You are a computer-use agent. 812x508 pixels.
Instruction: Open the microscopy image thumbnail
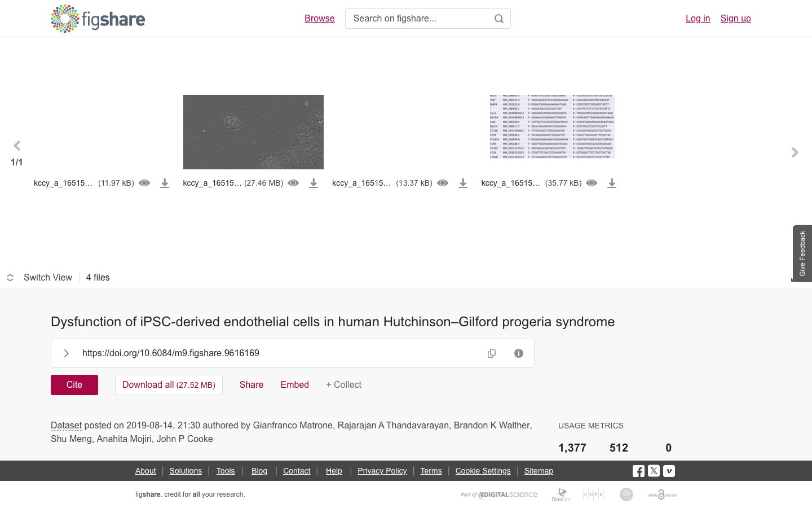(x=253, y=132)
